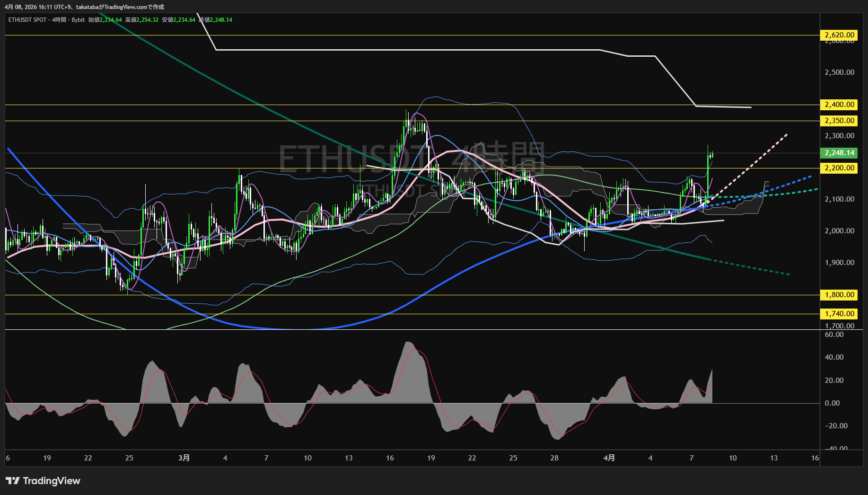Click the yellow 2,620.00 price label
The height and width of the screenshot is (495, 868).
839,35
